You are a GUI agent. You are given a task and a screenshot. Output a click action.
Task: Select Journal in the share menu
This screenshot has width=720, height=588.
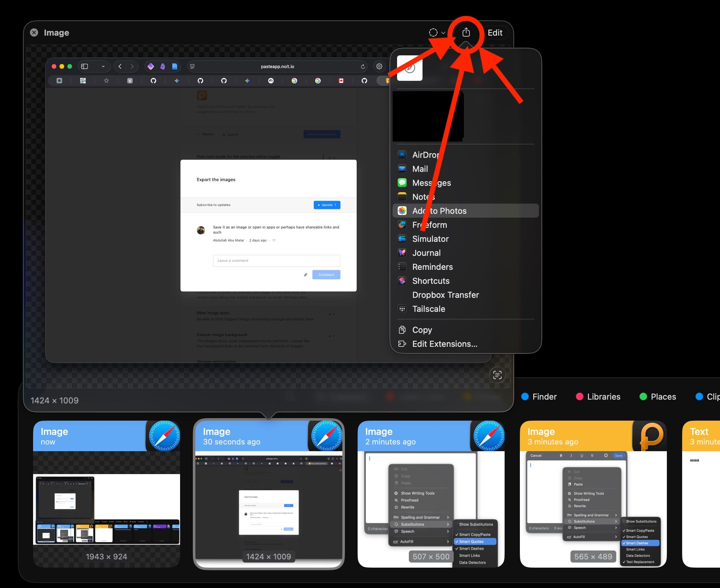click(466, 253)
